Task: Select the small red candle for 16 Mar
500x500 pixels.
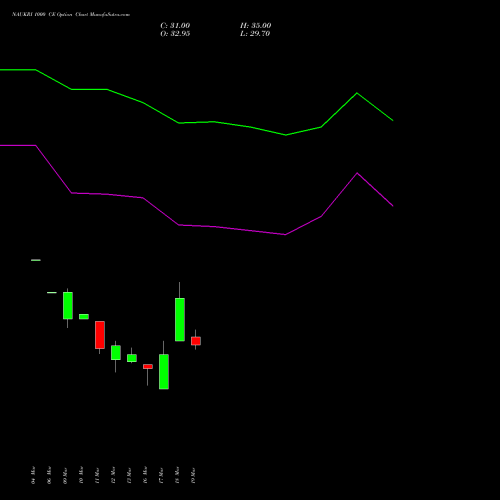Action: pos(148,366)
